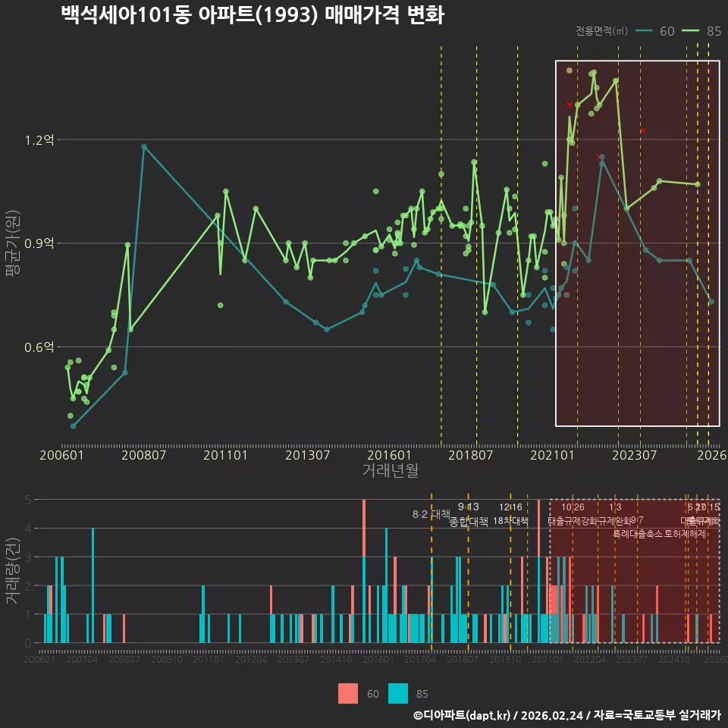The height and width of the screenshot is (728, 728).
Task: Click the 85 green line legend marker
Action: pos(690,30)
